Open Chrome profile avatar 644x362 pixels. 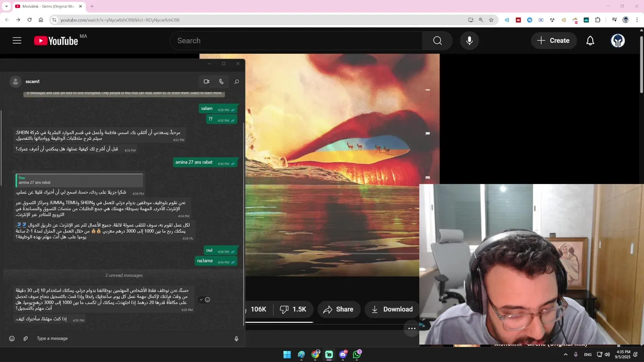tap(625, 20)
